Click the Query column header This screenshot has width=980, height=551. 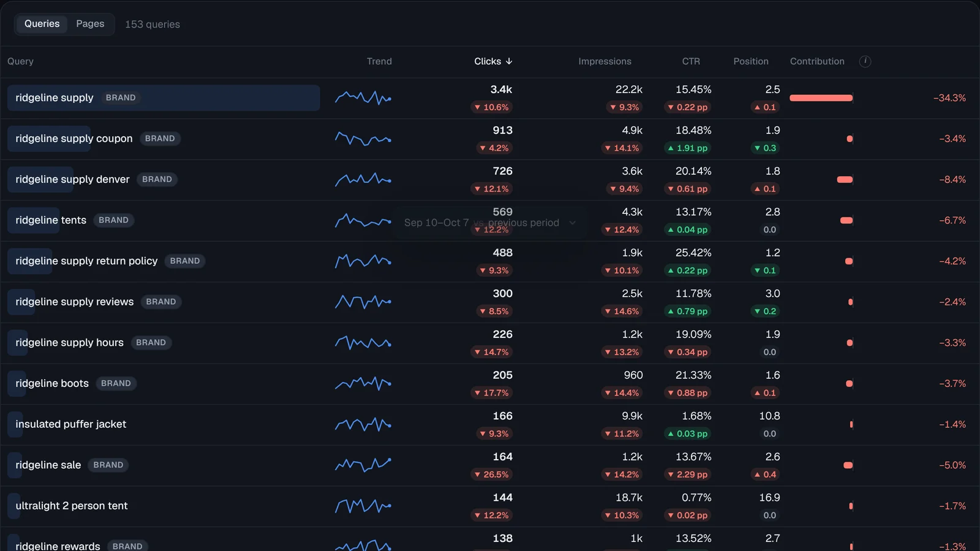20,61
